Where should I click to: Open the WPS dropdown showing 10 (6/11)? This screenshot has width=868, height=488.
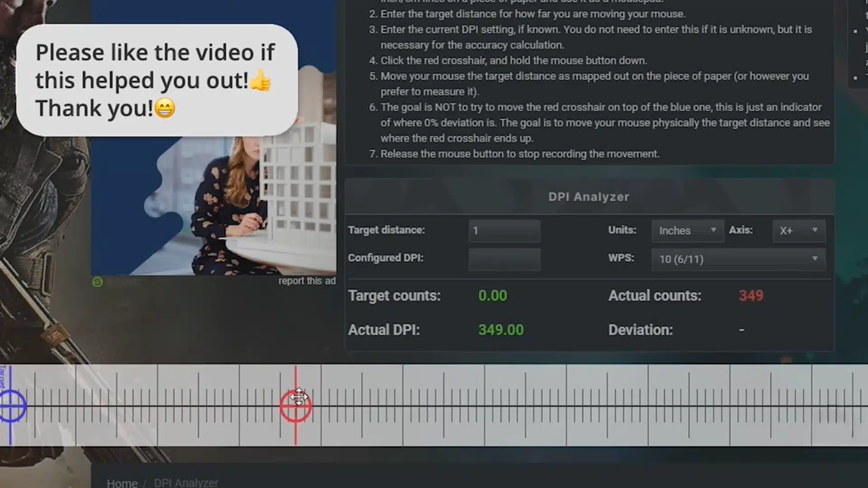[738, 259]
